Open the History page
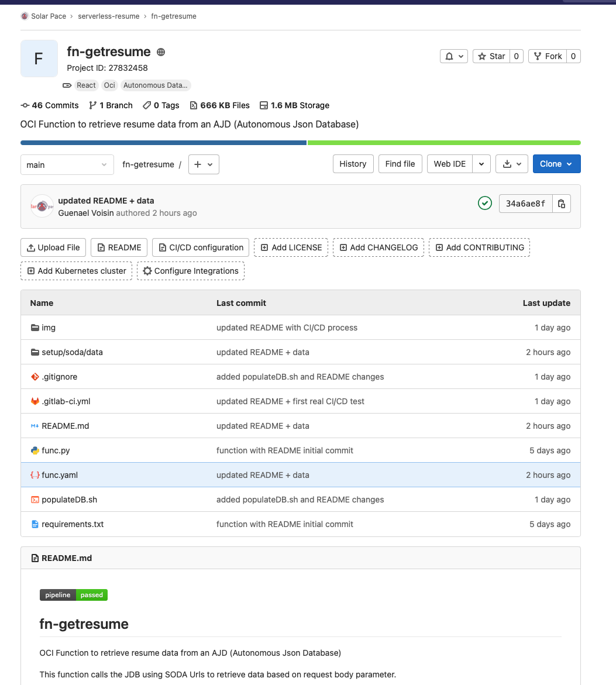616x685 pixels. [353, 164]
